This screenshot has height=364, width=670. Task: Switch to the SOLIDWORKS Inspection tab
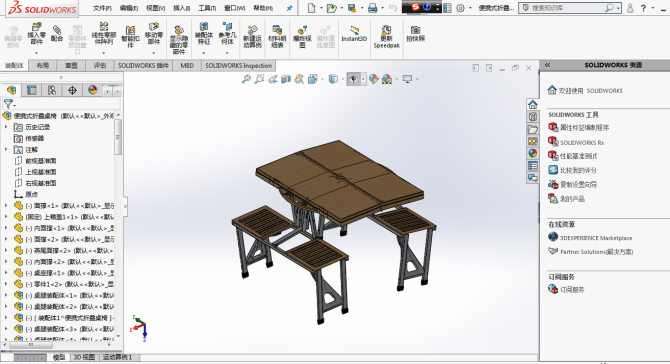pyautogui.click(x=238, y=65)
